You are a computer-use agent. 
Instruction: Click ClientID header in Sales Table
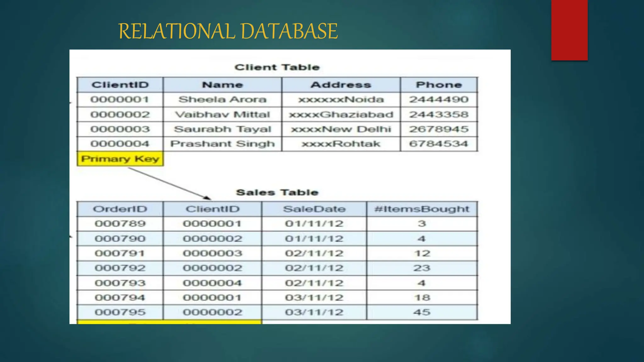pos(212,209)
